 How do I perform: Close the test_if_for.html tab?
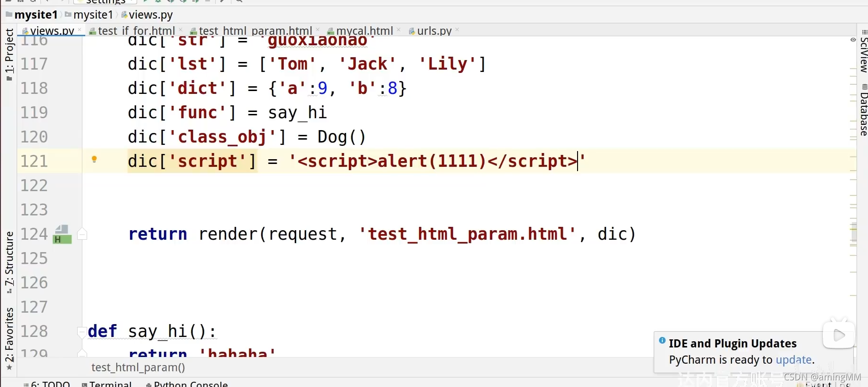pyautogui.click(x=180, y=30)
